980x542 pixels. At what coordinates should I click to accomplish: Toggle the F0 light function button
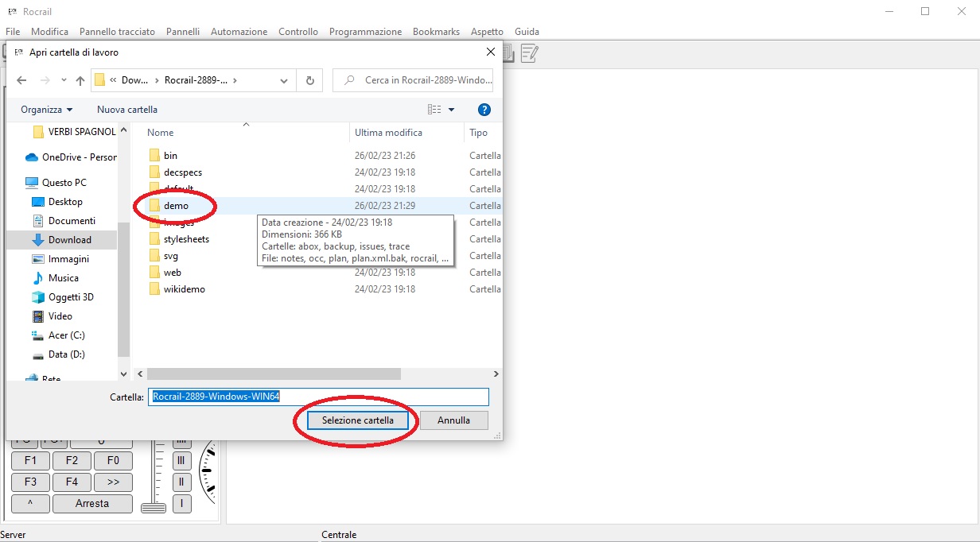(113, 461)
